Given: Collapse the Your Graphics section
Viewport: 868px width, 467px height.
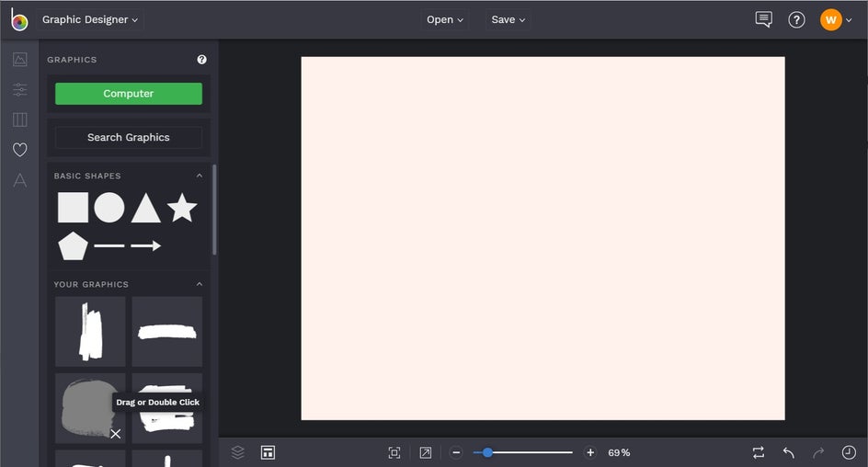Looking at the screenshot, I should pyautogui.click(x=200, y=284).
